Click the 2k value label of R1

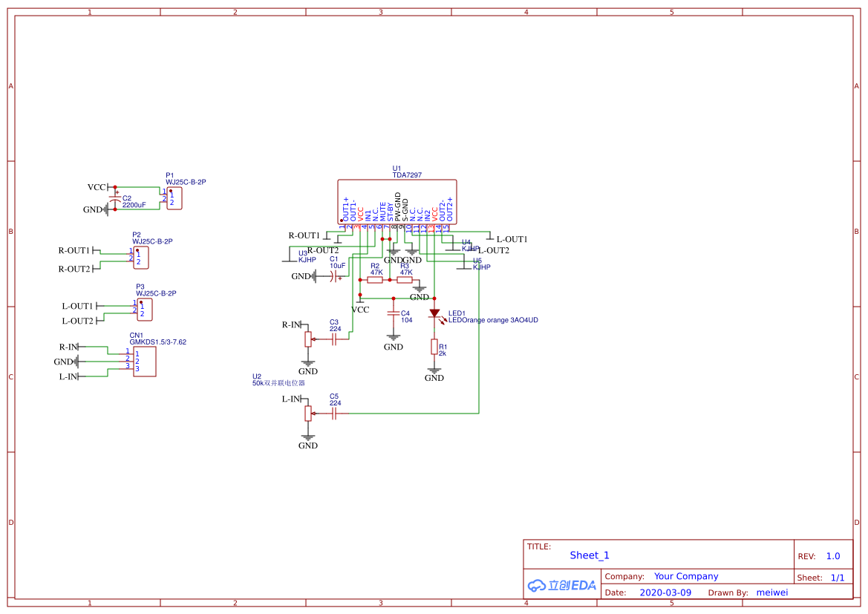443,354
